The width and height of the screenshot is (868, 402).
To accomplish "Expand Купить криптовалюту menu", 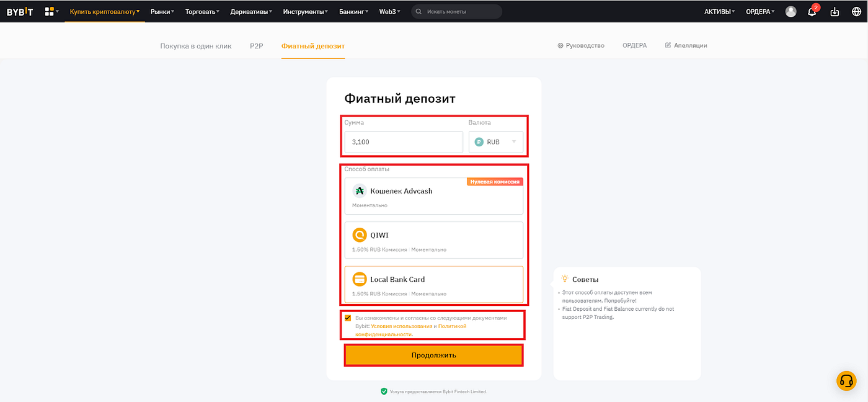I will [x=105, y=11].
